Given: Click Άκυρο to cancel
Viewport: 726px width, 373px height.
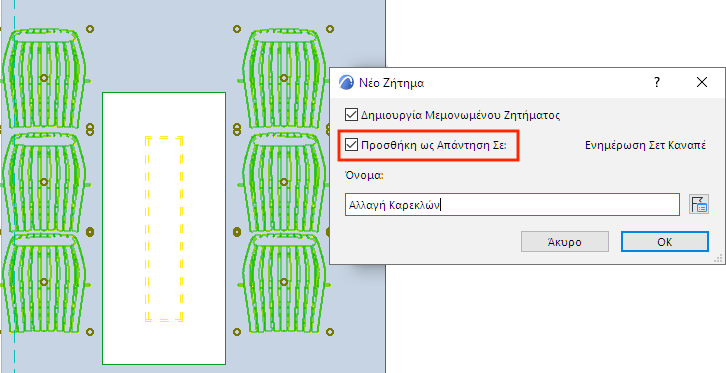Looking at the screenshot, I should [x=564, y=242].
